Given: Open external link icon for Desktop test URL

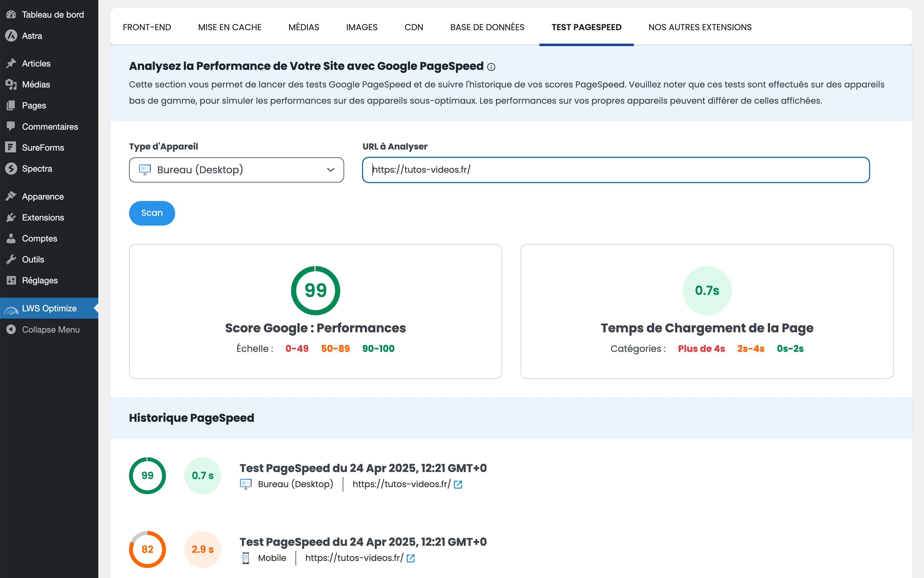Looking at the screenshot, I should point(458,484).
